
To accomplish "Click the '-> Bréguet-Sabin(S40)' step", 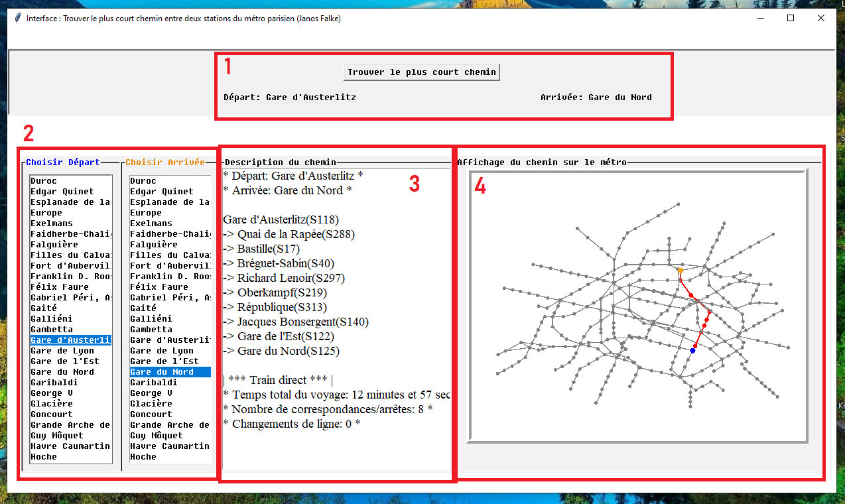I will tap(279, 263).
